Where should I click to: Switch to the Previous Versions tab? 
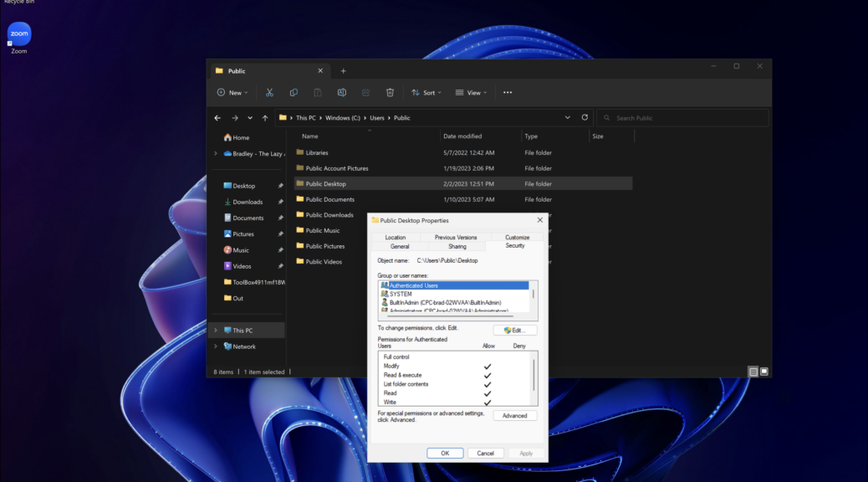tap(456, 237)
